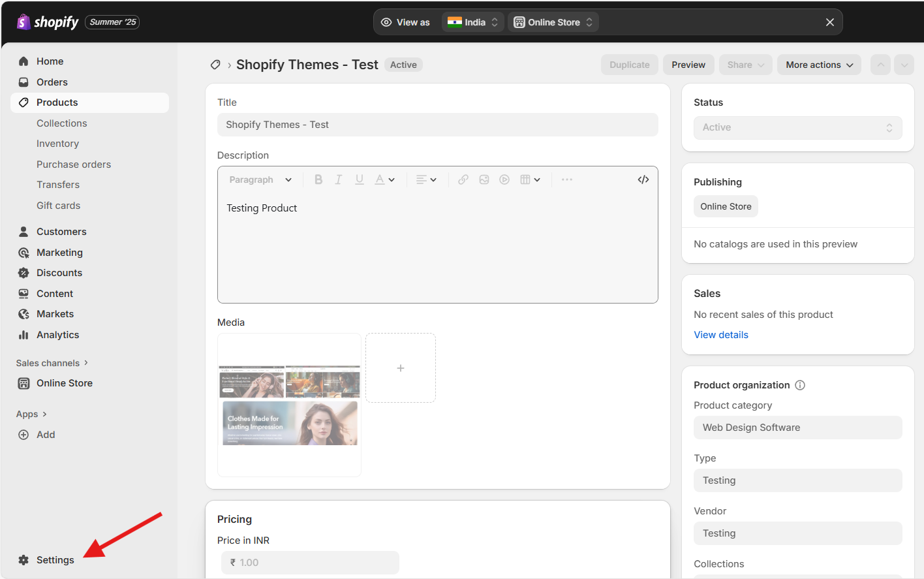The width and height of the screenshot is (924, 579).
Task: Click the Analytics bar chart icon
Action: [23, 335]
